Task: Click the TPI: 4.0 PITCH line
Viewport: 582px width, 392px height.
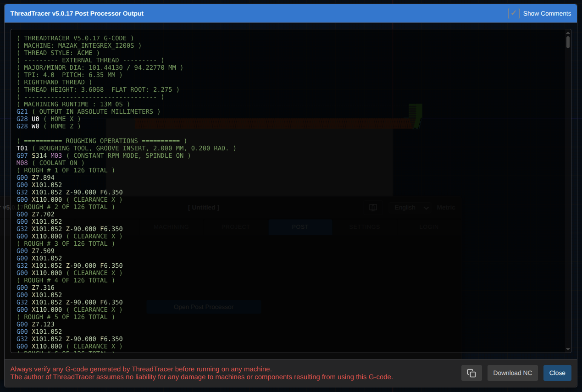Action: (x=70, y=75)
